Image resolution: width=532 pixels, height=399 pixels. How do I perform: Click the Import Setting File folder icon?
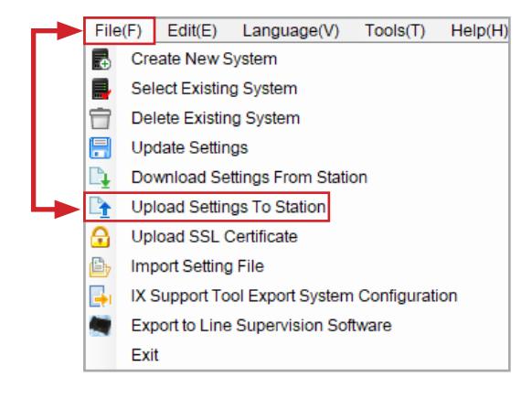pos(100,267)
